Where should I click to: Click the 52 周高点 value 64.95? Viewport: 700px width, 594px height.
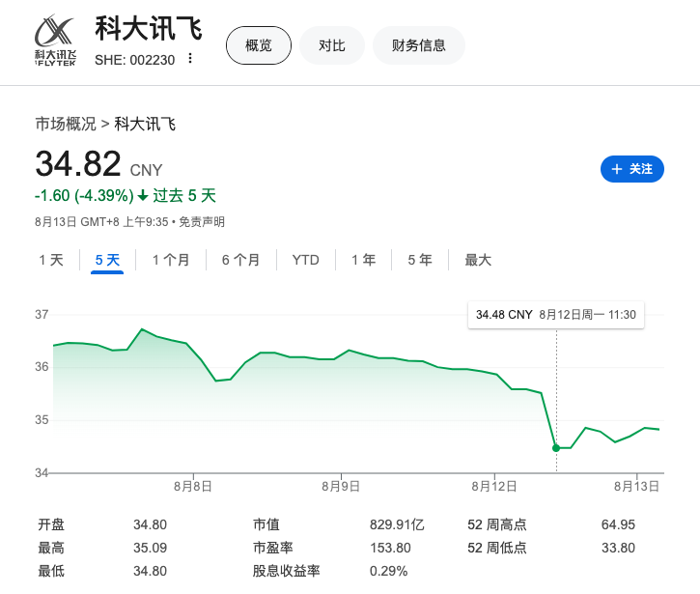[x=618, y=524]
